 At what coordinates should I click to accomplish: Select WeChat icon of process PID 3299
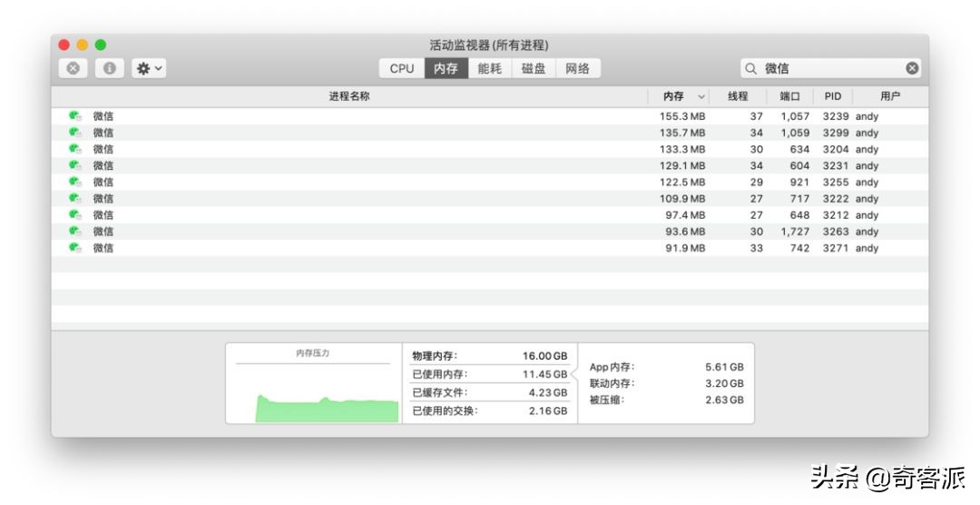pyautogui.click(x=75, y=132)
